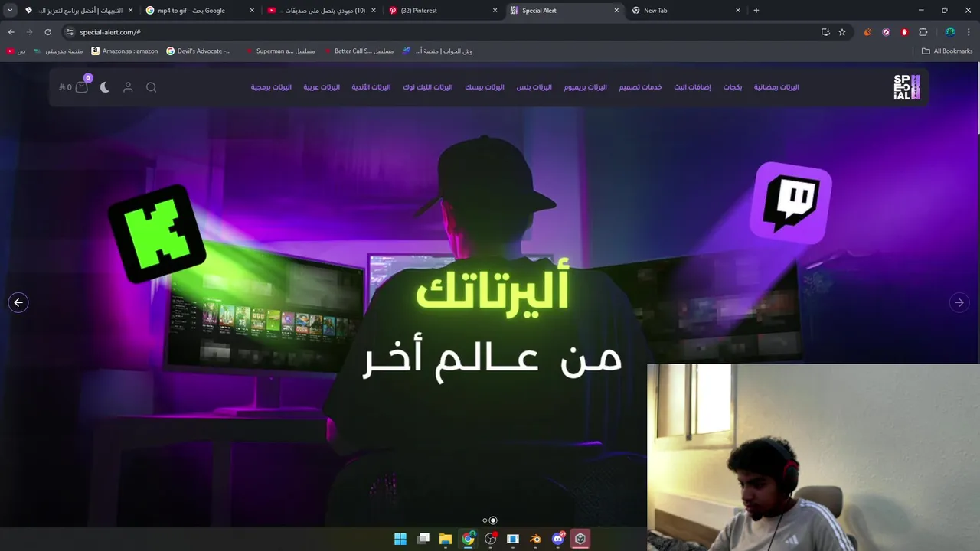Open the pink round extension icon

point(886,32)
